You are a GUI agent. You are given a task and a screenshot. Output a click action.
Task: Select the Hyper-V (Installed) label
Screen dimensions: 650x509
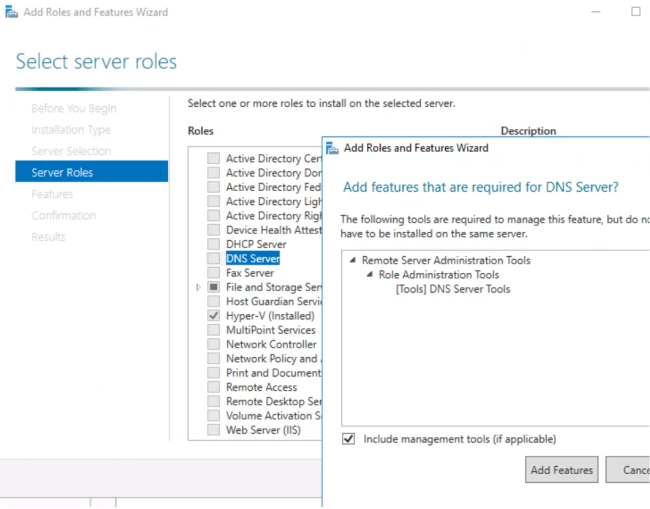click(x=270, y=315)
